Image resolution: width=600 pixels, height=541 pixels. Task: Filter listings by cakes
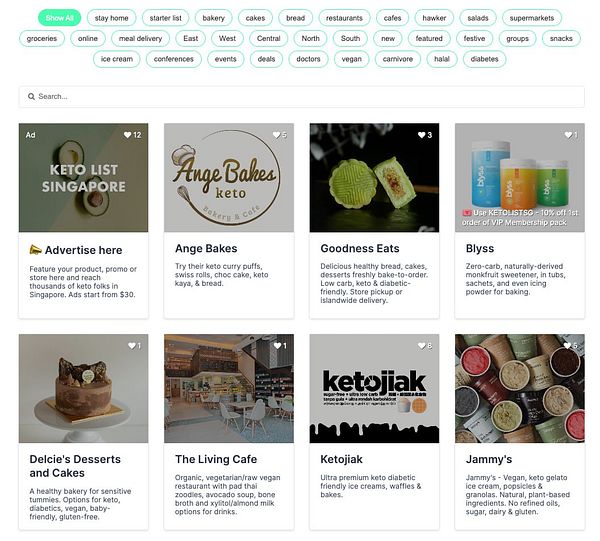[255, 18]
